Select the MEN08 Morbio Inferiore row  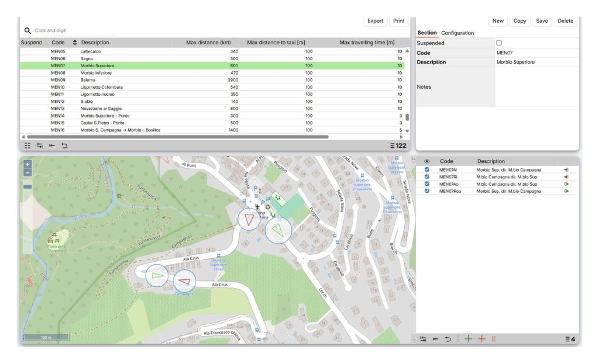point(212,72)
